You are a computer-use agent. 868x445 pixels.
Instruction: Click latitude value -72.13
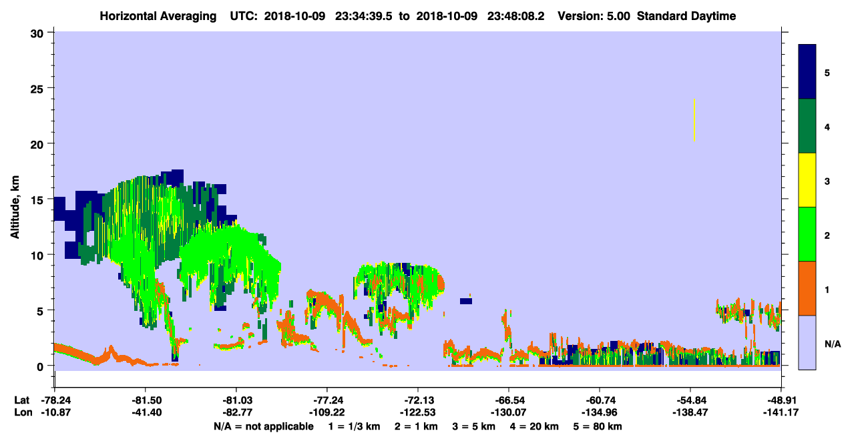point(418,400)
